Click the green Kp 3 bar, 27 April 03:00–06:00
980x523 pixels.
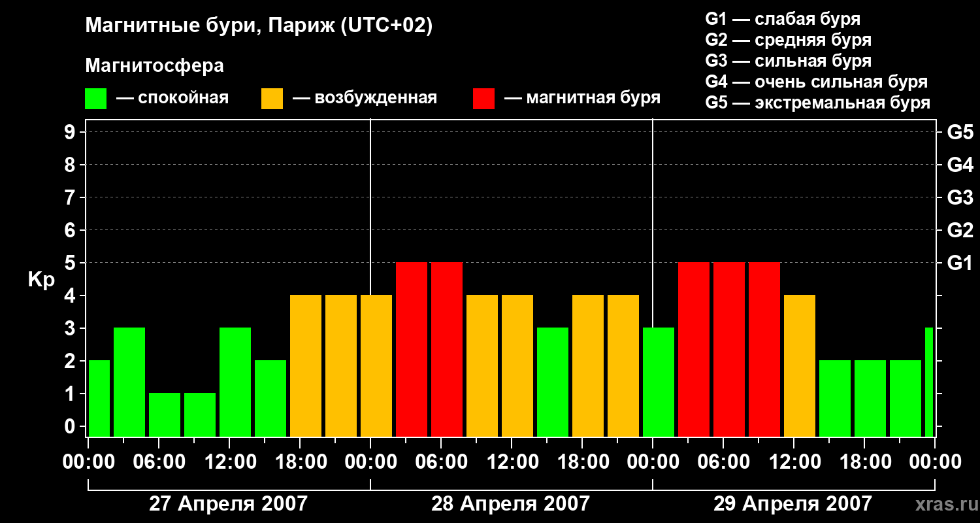(x=129, y=382)
